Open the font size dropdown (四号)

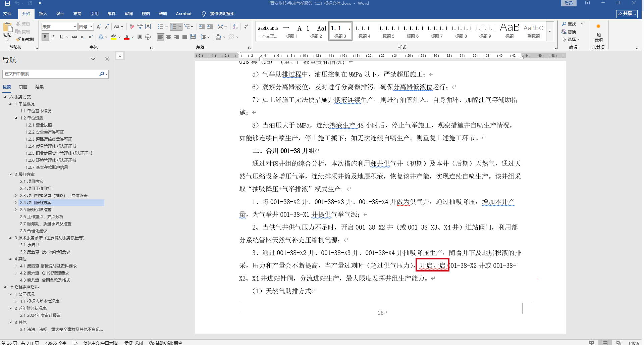pyautogui.click(x=91, y=27)
